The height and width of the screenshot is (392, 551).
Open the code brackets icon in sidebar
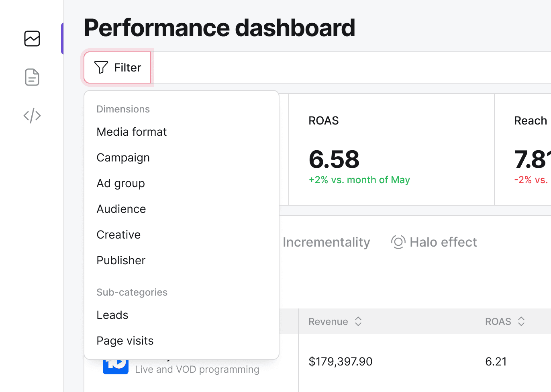pyautogui.click(x=32, y=116)
